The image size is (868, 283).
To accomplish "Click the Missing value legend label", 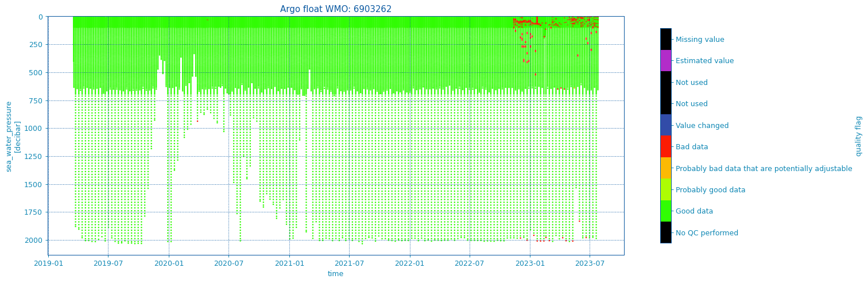I will pyautogui.click(x=700, y=40).
